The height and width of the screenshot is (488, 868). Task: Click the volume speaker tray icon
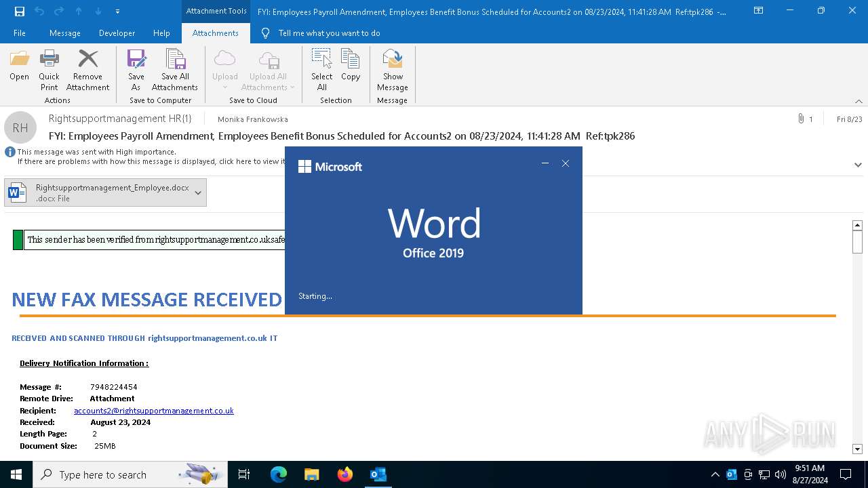[x=780, y=474]
